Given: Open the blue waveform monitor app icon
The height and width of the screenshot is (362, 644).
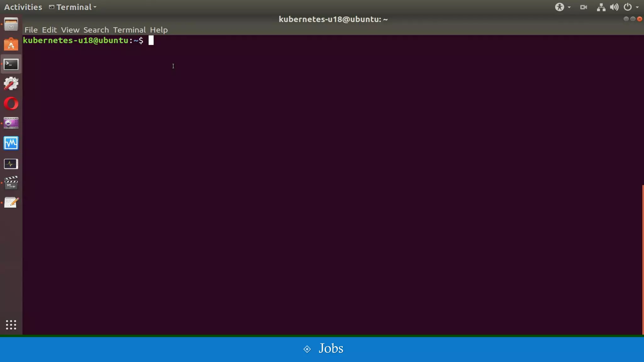Looking at the screenshot, I should [11, 143].
